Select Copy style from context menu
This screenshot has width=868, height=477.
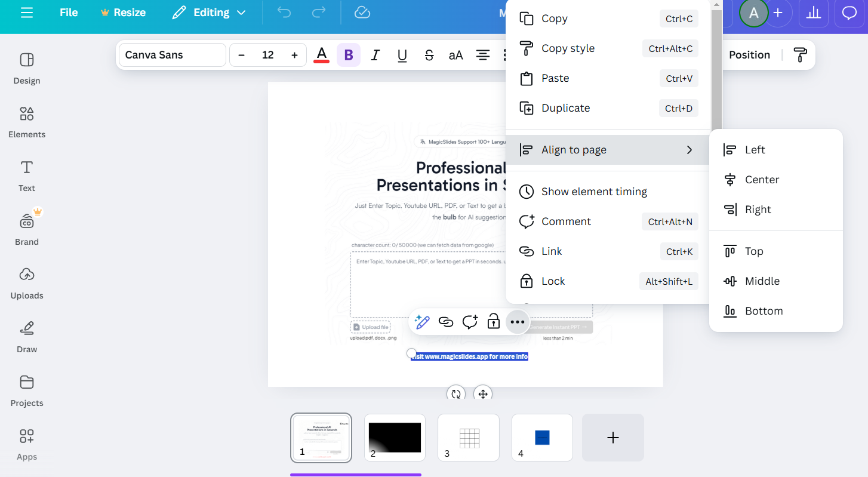(608, 48)
